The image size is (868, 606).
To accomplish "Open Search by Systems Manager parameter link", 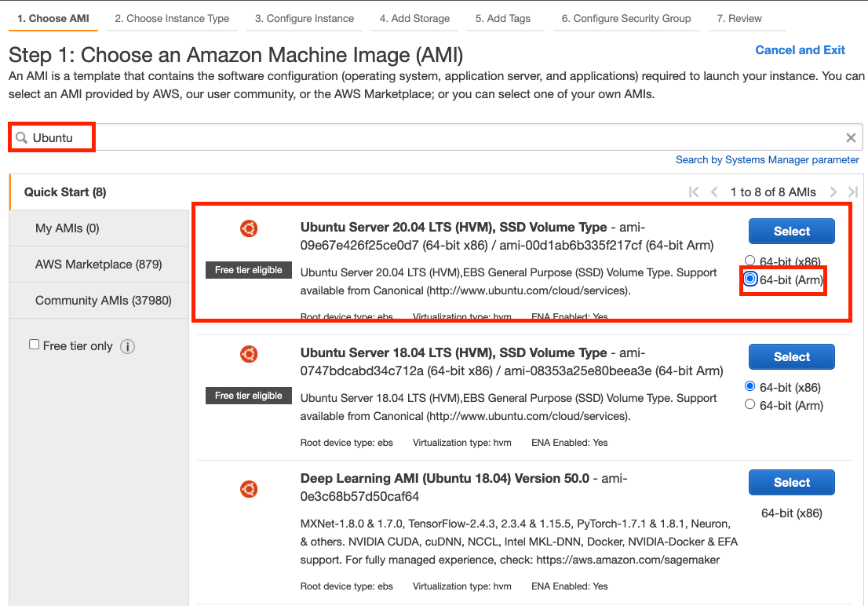I will [x=768, y=159].
